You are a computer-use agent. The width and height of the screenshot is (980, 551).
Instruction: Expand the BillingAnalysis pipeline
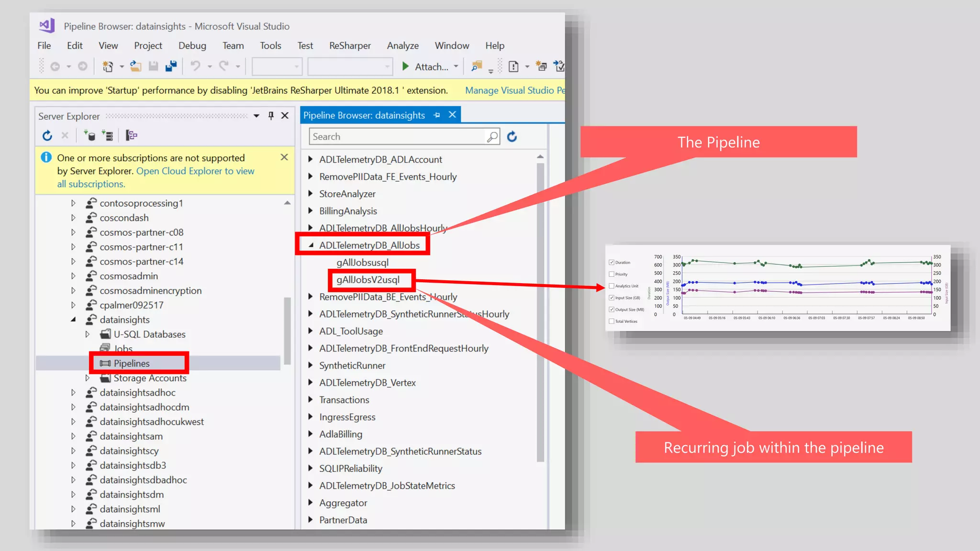[310, 211]
